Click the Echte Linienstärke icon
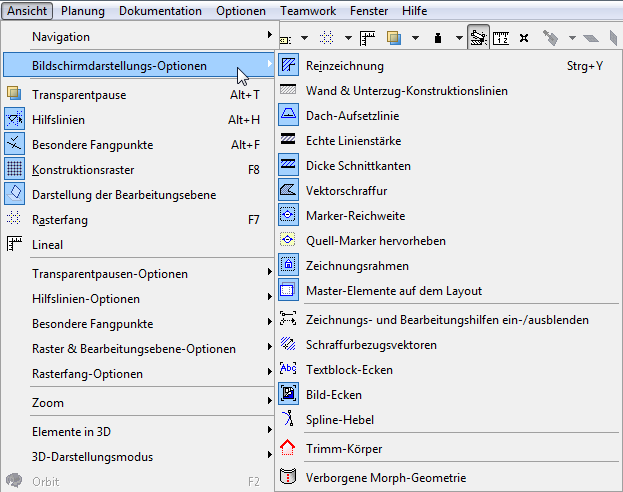This screenshot has width=623, height=492. pos(288,139)
